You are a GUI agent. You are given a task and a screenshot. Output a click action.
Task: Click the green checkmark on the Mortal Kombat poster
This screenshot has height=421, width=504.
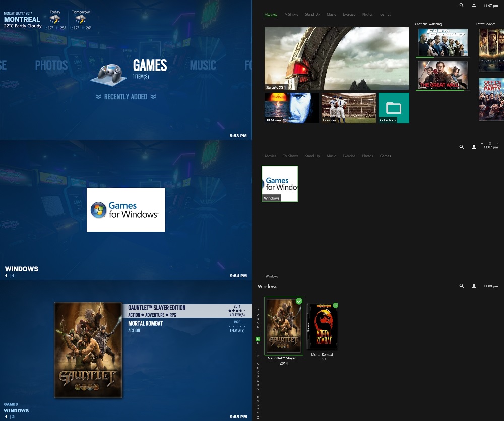pyautogui.click(x=335, y=305)
